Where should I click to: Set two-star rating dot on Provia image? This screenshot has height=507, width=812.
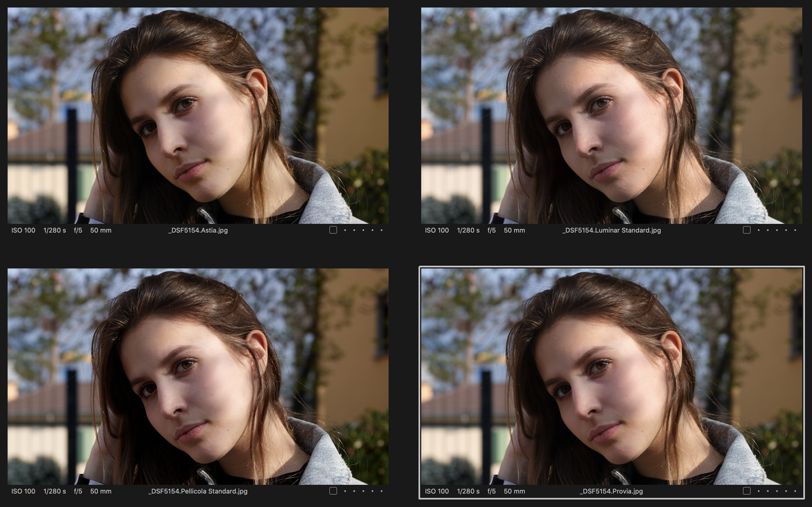(768, 491)
